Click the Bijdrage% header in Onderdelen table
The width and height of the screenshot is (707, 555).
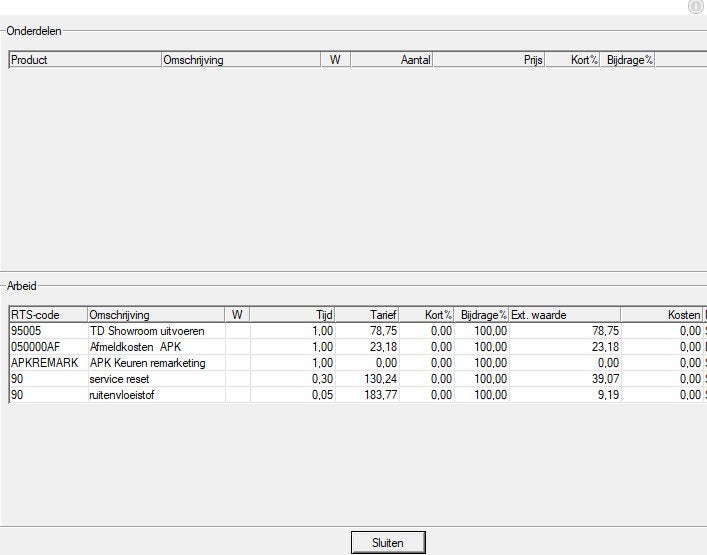[627, 60]
